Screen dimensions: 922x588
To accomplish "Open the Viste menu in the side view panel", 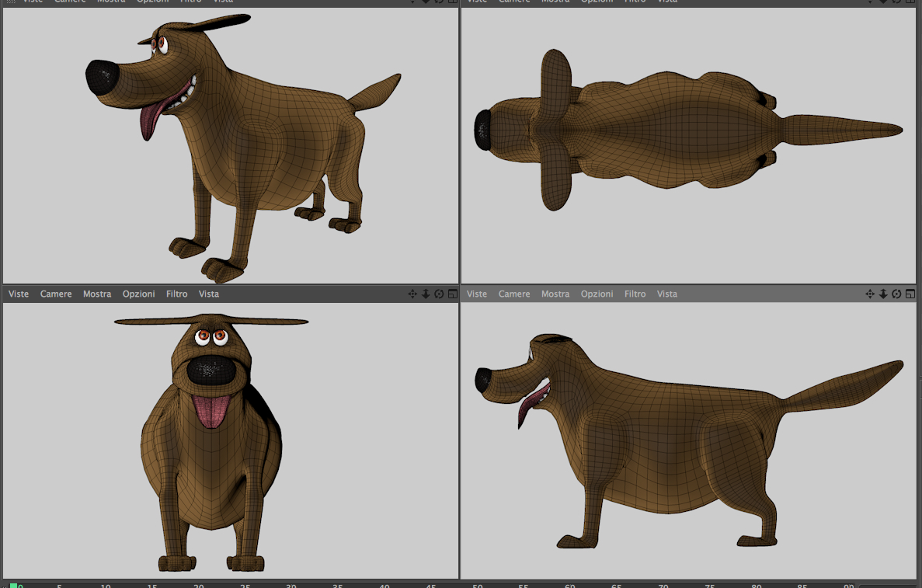I will [x=477, y=294].
